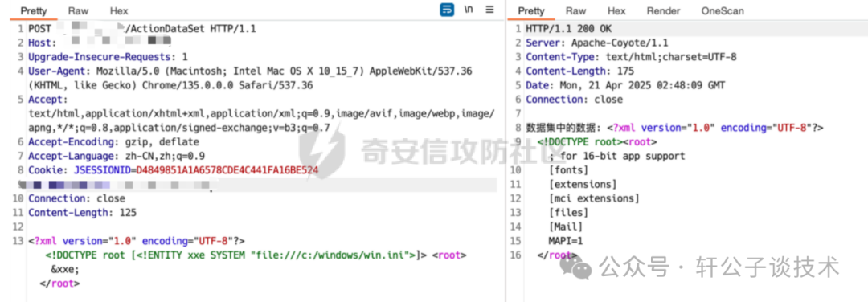Image resolution: width=868 pixels, height=302 pixels.
Task: Switch to response Raw tab
Action: click(575, 10)
